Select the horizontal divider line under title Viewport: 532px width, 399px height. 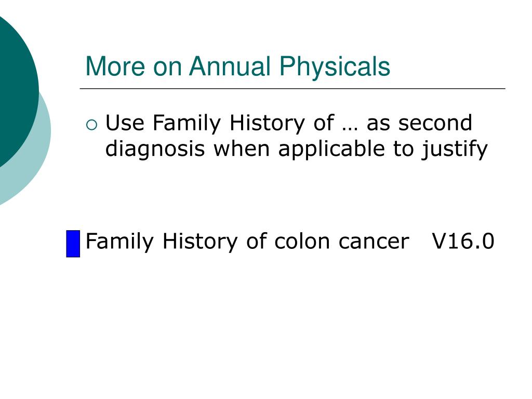pyautogui.click(x=292, y=88)
